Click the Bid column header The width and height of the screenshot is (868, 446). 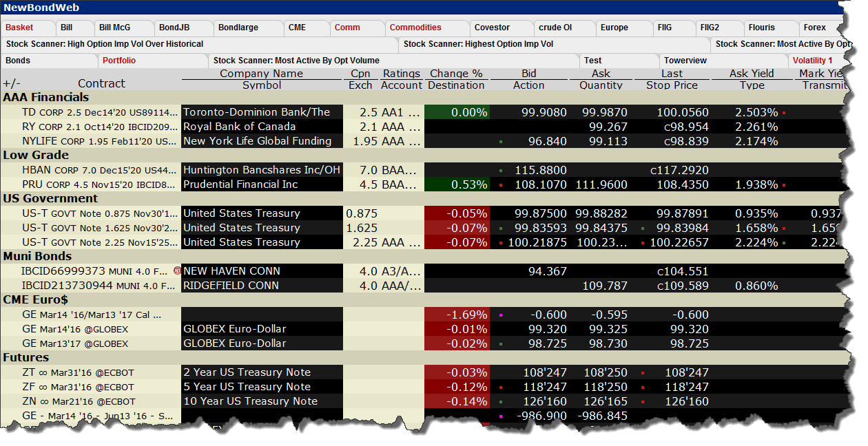pos(528,74)
